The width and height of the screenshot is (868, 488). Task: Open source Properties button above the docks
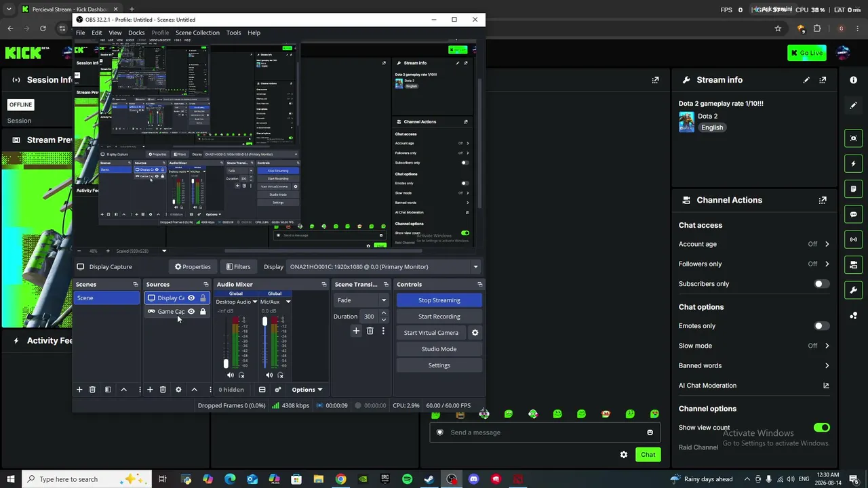coord(193,267)
